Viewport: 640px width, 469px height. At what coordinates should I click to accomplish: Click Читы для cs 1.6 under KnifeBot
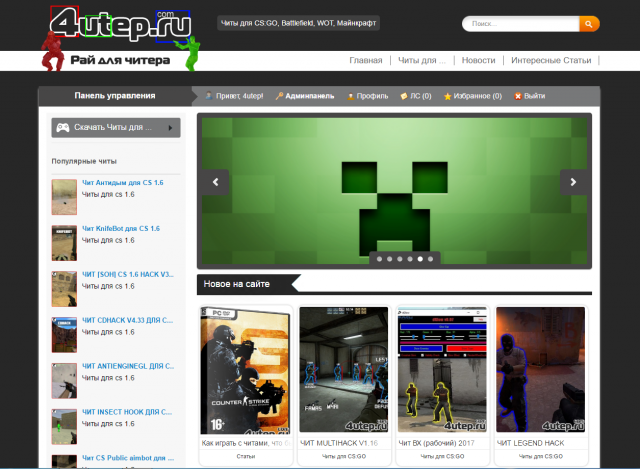click(x=108, y=240)
